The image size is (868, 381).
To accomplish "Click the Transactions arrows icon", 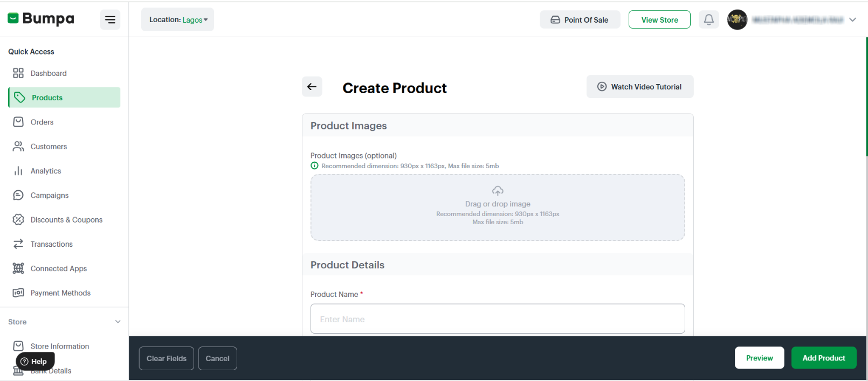I will [x=18, y=244].
